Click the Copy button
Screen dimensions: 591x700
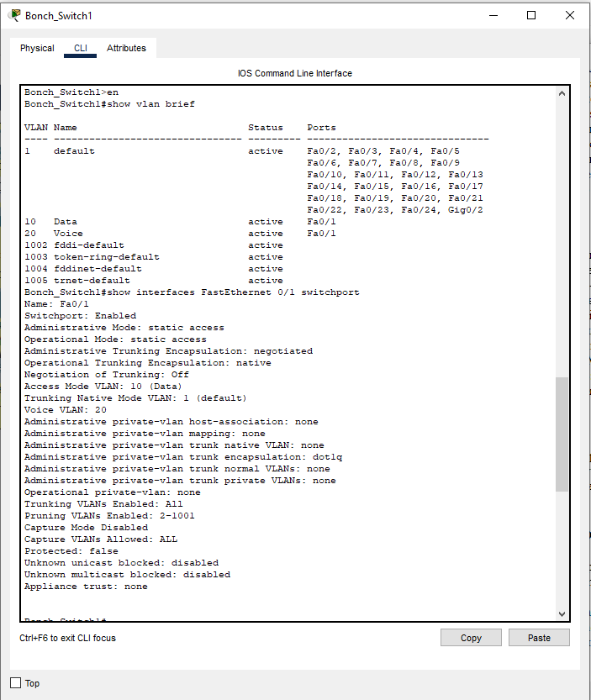471,638
